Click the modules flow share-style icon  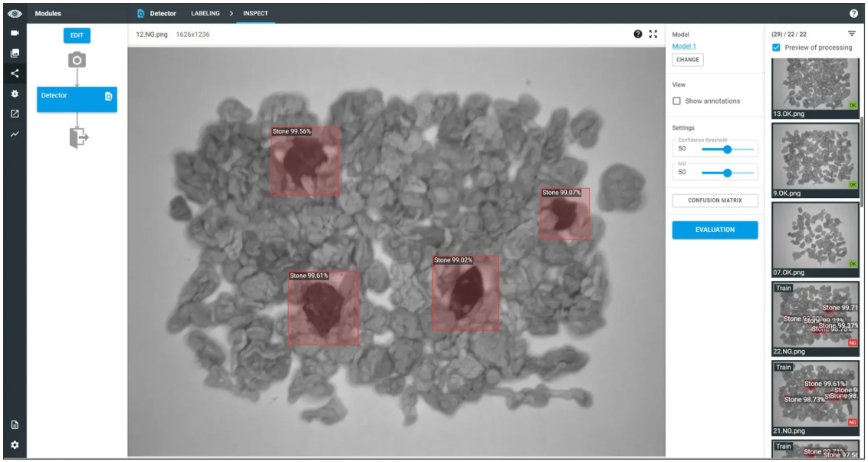tap(12, 74)
